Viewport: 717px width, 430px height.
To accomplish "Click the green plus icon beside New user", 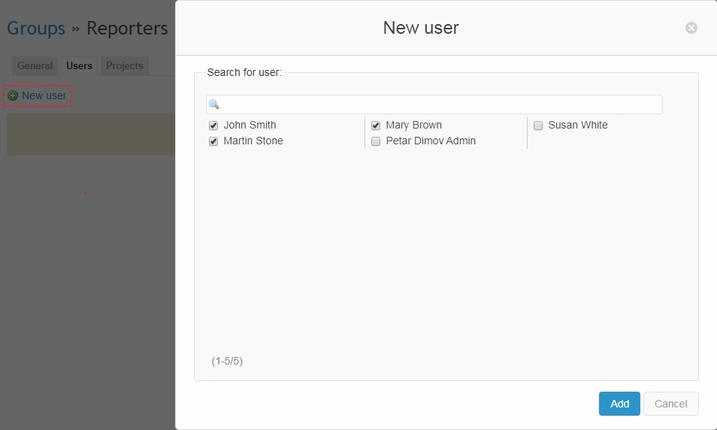I will [13, 96].
